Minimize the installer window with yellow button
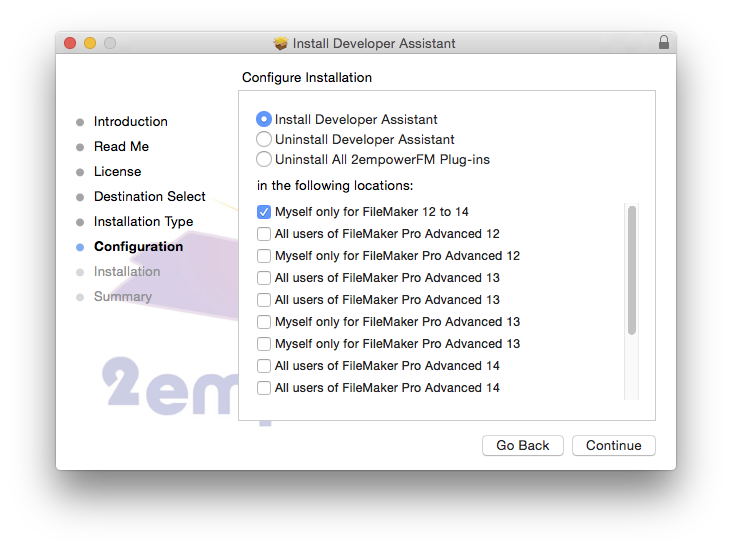Screen dimensions: 732x550 [x=90, y=43]
